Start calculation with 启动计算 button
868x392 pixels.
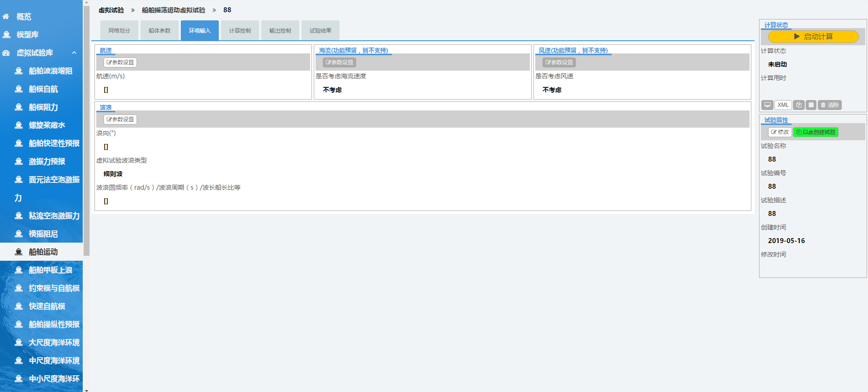(x=813, y=37)
